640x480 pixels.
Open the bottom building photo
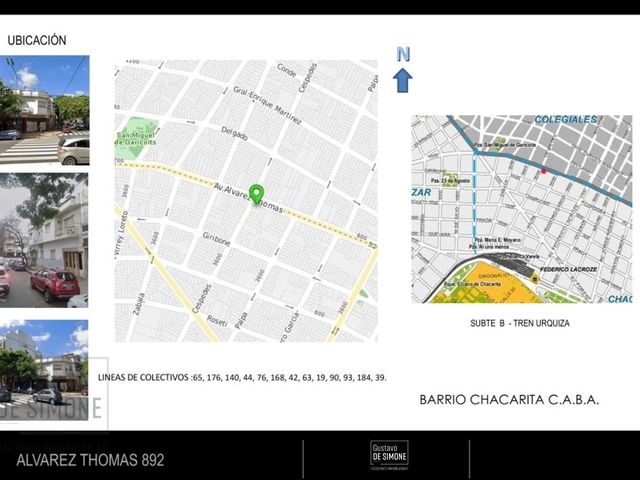pos(44,370)
